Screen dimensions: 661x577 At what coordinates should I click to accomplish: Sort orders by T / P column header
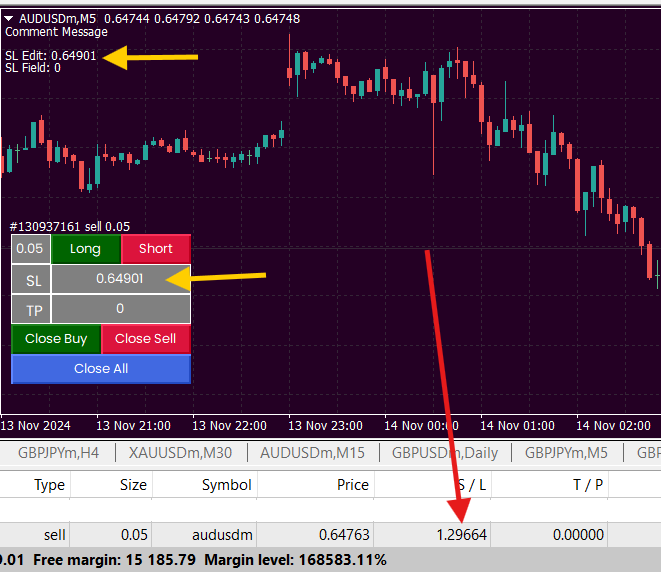(x=549, y=485)
